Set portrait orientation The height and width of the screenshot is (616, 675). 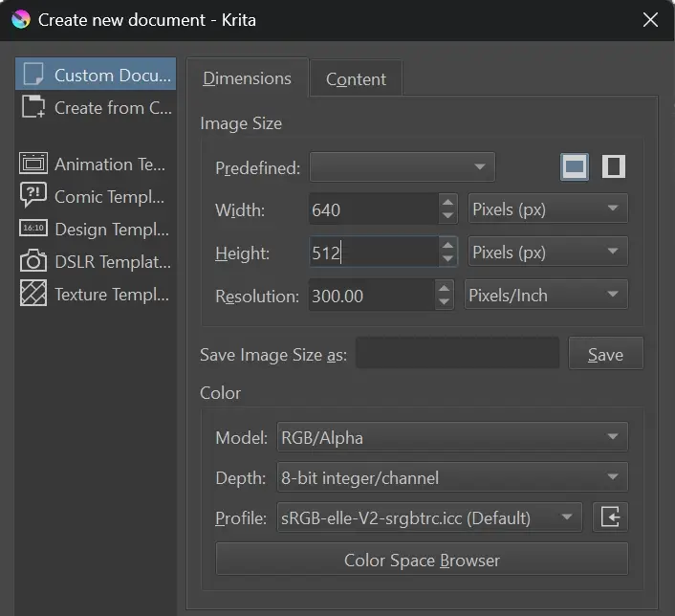(x=614, y=166)
